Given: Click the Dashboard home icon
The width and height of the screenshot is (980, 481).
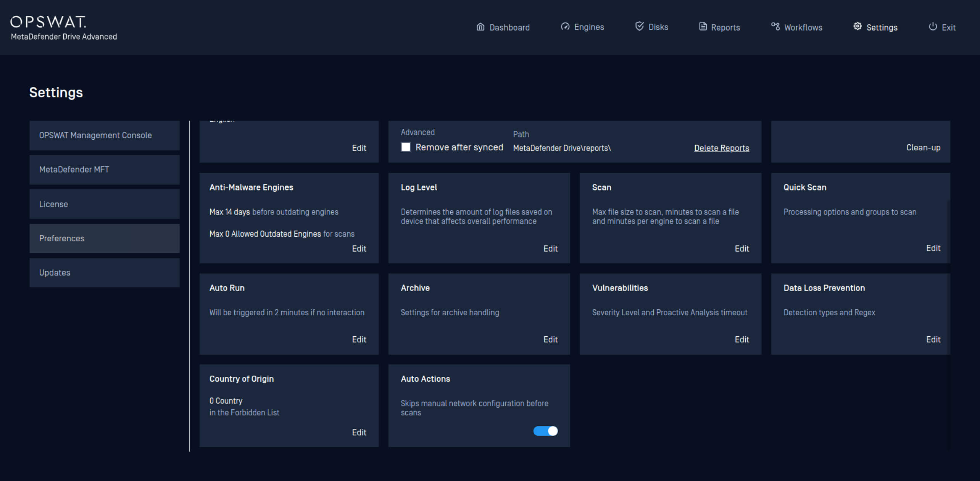Looking at the screenshot, I should [x=480, y=27].
